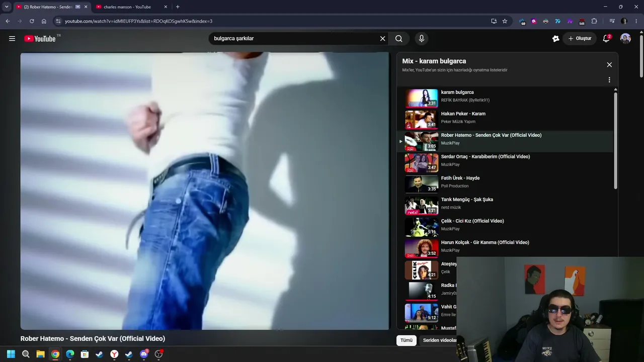
Task: Open Discord from the taskbar
Action: (144, 354)
